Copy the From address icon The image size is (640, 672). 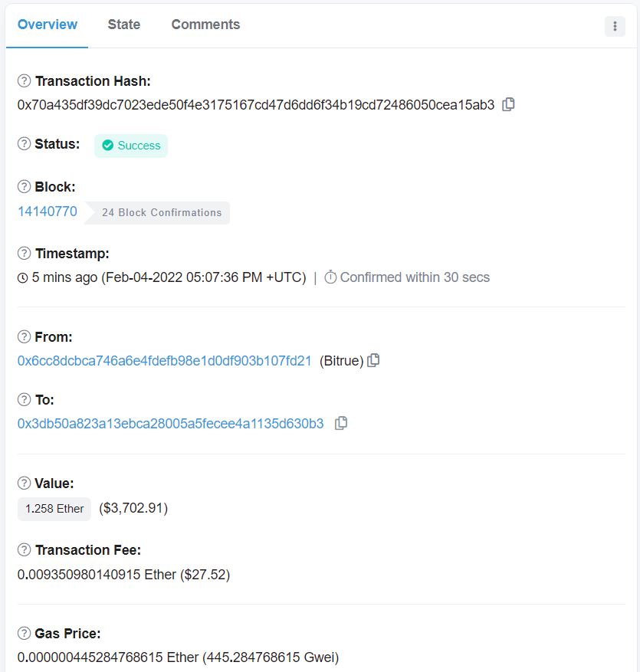(373, 360)
